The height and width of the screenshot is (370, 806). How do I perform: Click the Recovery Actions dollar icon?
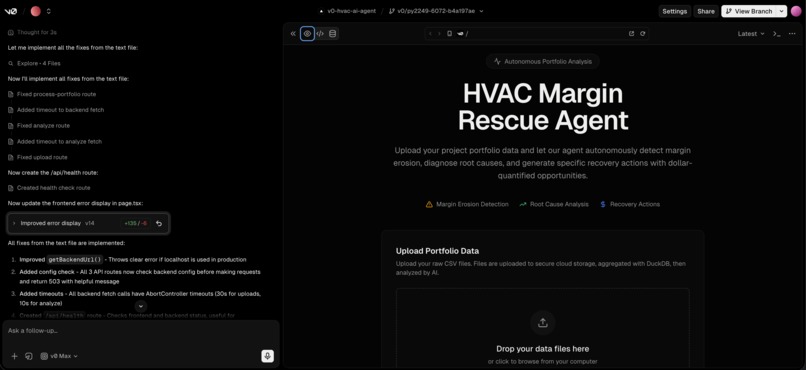(603, 205)
